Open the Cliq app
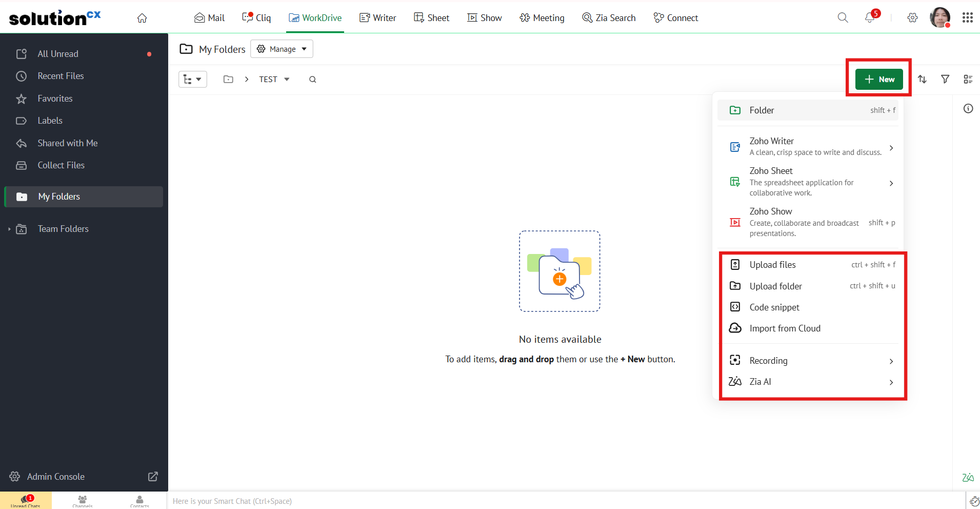Screen dimensions: 980x509 click(x=256, y=18)
